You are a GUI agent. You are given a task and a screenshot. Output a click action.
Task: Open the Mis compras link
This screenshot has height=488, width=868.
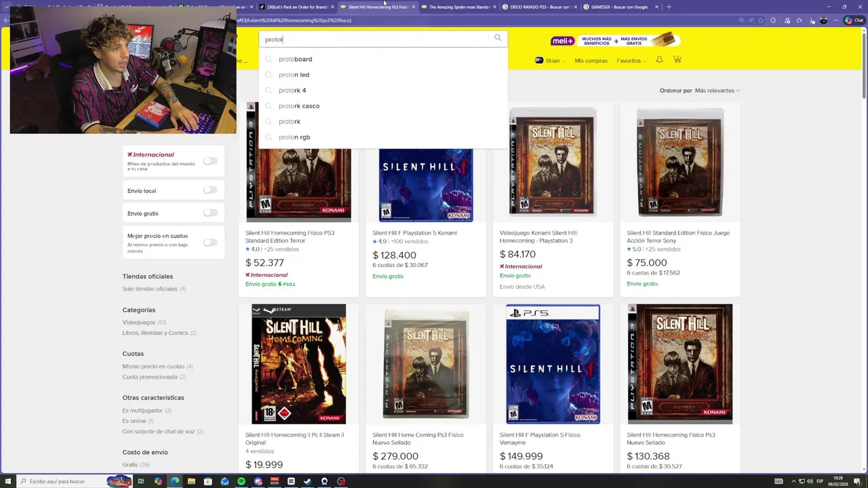591,60
